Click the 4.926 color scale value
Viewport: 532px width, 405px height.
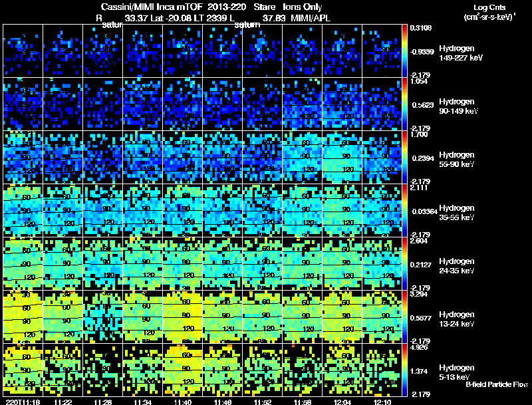420,348
